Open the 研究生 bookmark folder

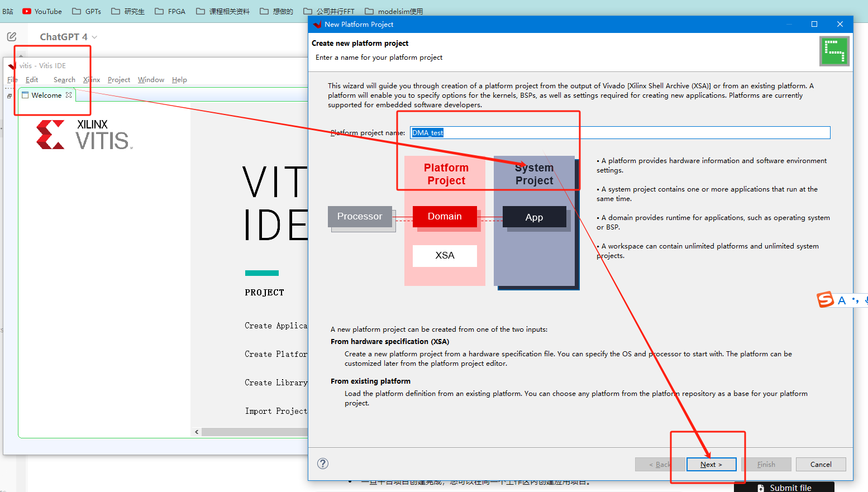(x=128, y=11)
